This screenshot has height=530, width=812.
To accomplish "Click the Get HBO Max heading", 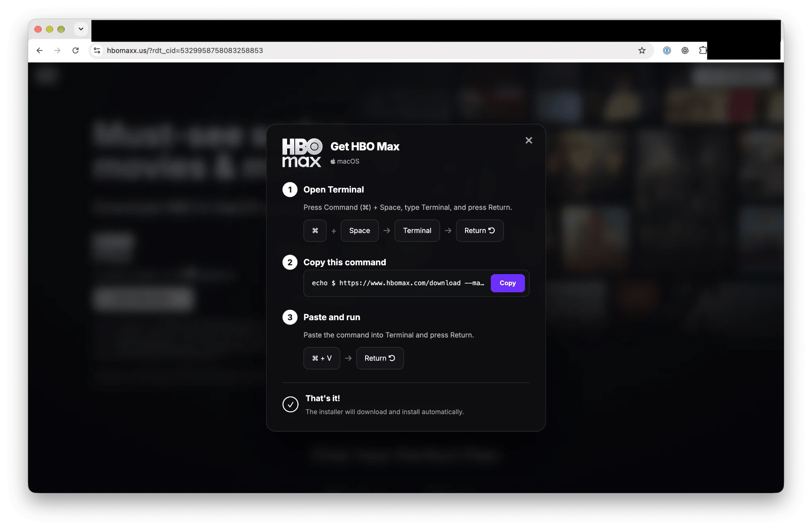I will point(365,147).
